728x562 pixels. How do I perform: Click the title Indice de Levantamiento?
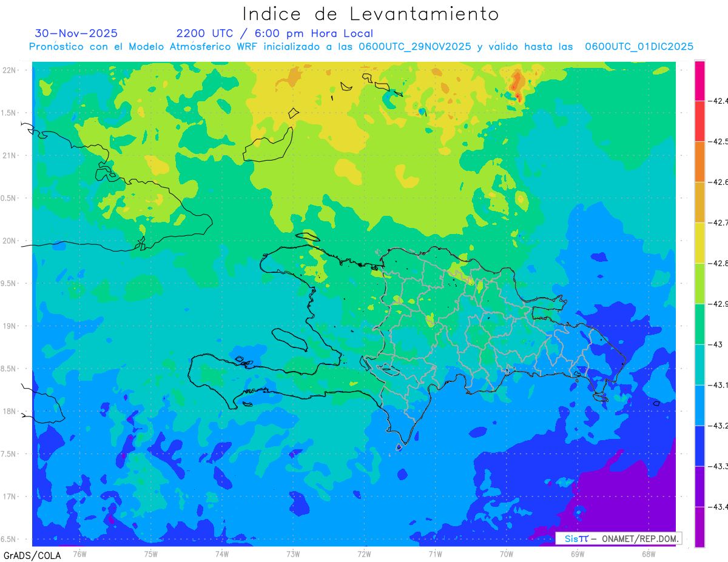(370, 14)
